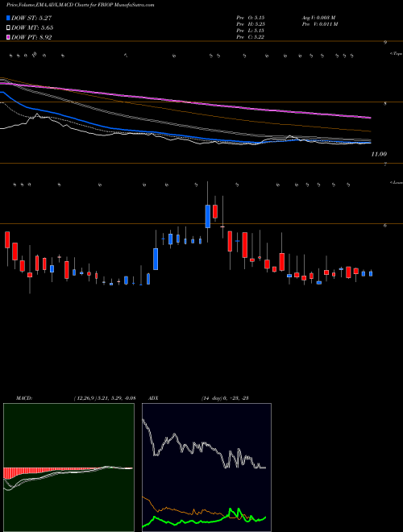This screenshot has width=403, height=532.
Task: Click the 'Pre V: 0.011 M' value
Action: (x=320, y=24)
